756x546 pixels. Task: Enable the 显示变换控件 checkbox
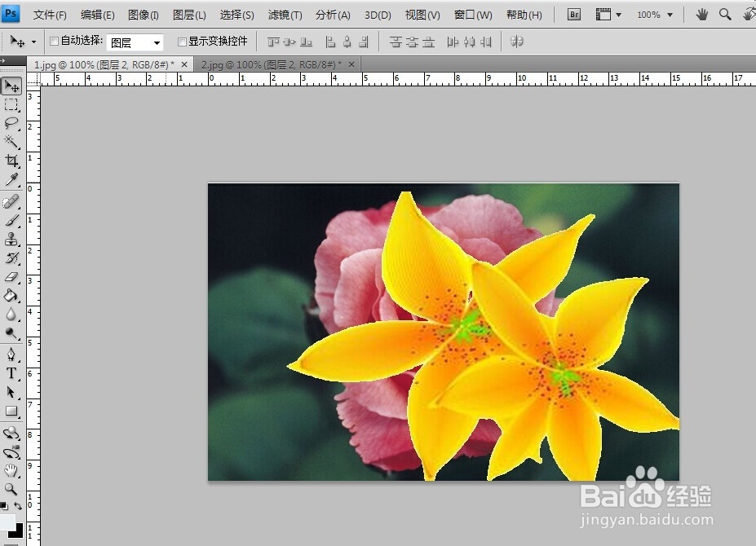click(x=182, y=42)
